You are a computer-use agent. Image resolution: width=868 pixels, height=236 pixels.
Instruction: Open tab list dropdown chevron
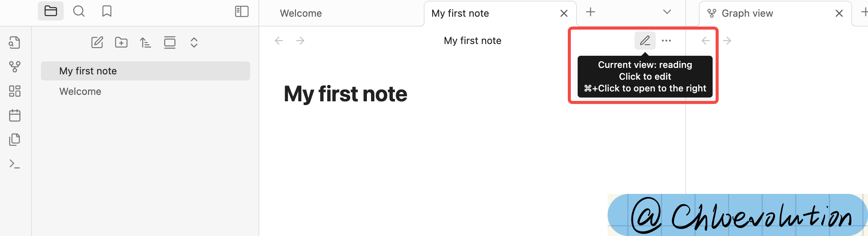click(667, 12)
